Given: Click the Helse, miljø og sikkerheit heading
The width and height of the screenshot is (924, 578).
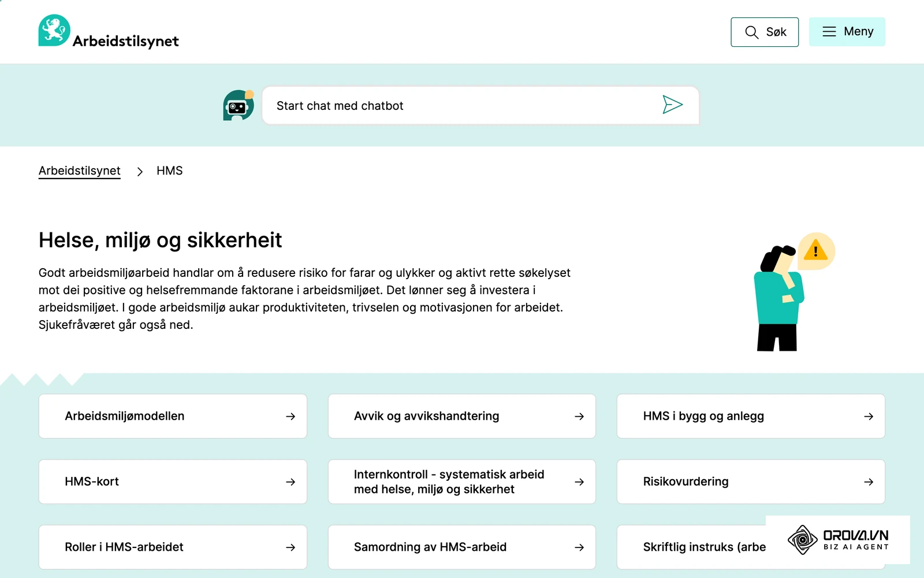Looking at the screenshot, I should (160, 240).
